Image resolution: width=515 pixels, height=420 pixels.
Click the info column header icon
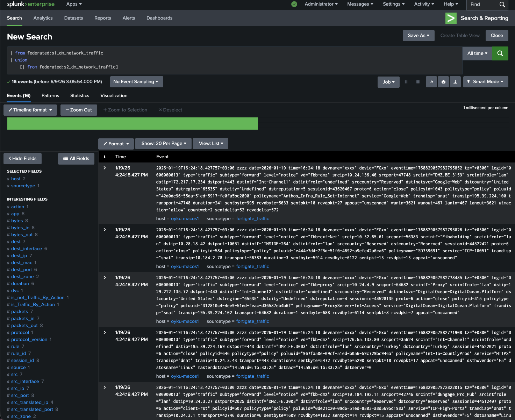[105, 157]
